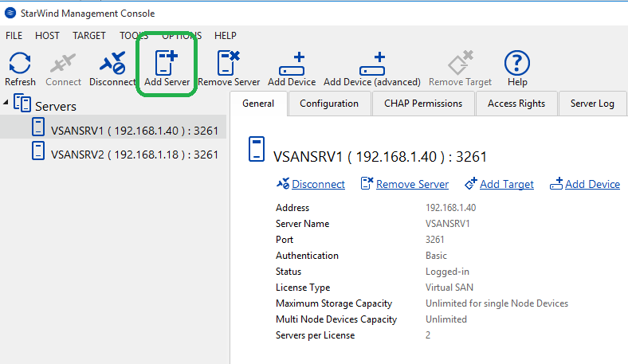The image size is (628, 364).
Task: Click the VSANSRV2 server icon in tree
Action: coord(38,151)
